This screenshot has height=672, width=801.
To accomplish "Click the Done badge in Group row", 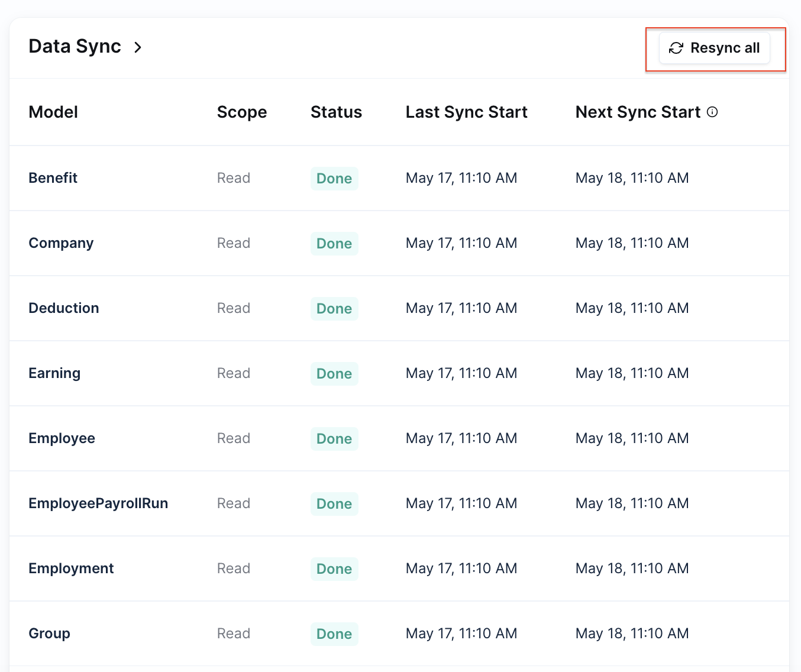I will 334,634.
